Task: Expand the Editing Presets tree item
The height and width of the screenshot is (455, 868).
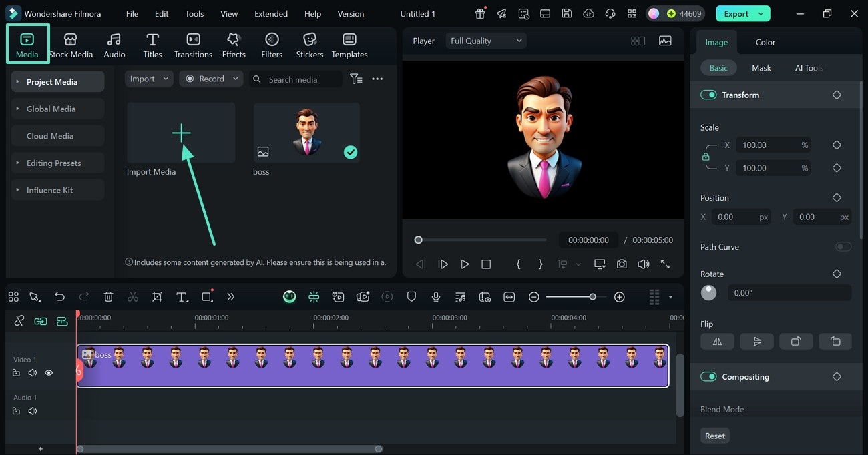Action: 18,163
